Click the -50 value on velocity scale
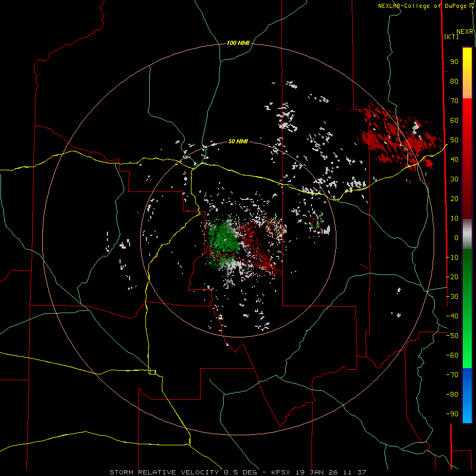 click(x=452, y=336)
